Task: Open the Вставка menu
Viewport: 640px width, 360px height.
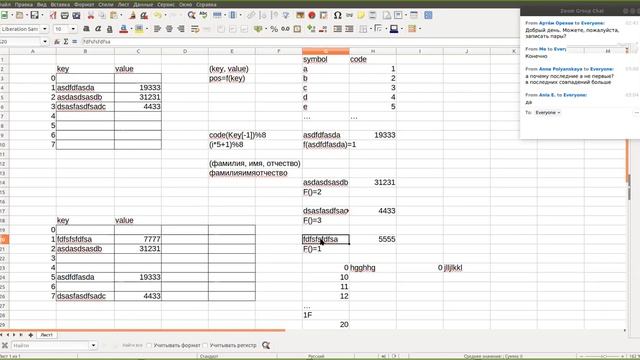Action: pos(60,4)
